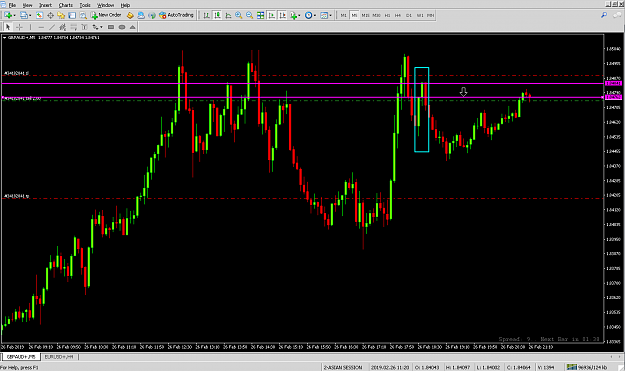Open a New Chart from toolbar icon
This screenshot has height=371, width=625.
(x=8, y=15)
